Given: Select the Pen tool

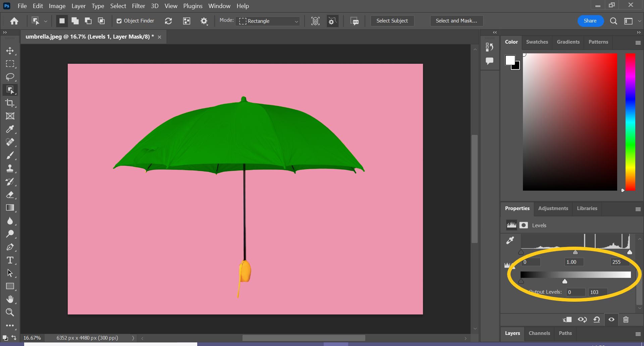Looking at the screenshot, I should (x=10, y=247).
